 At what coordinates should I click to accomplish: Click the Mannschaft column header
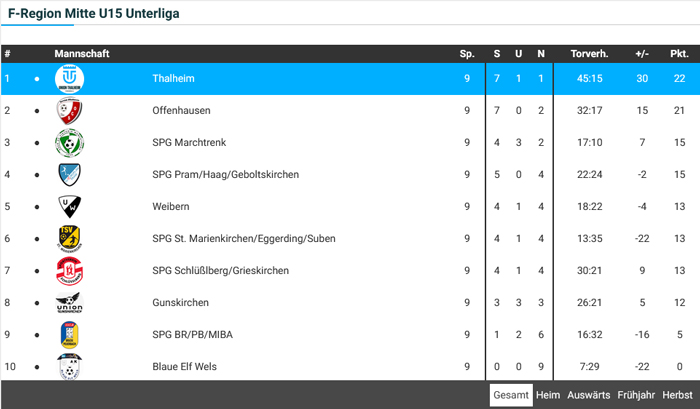82,53
